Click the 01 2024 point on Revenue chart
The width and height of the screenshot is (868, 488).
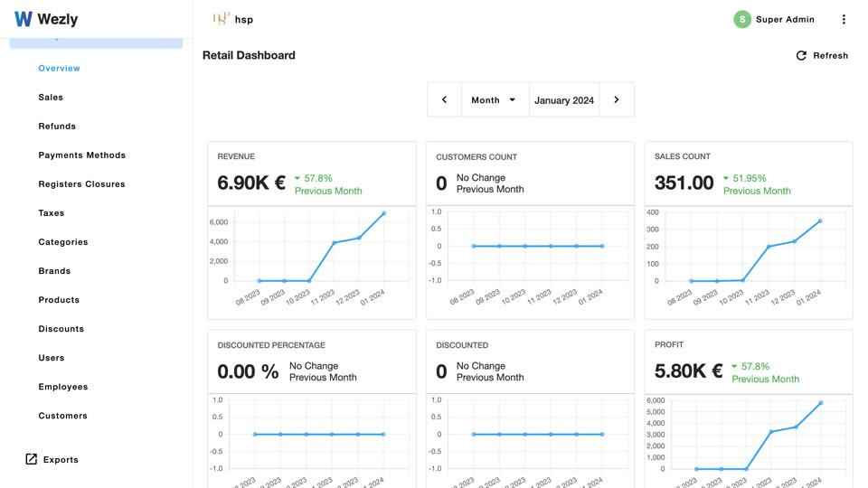[x=384, y=213]
